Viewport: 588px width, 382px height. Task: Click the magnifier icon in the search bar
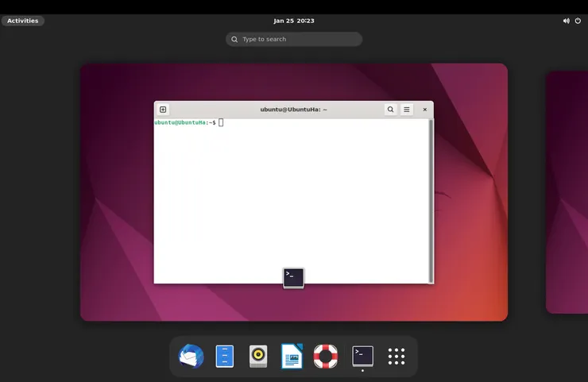[234, 39]
